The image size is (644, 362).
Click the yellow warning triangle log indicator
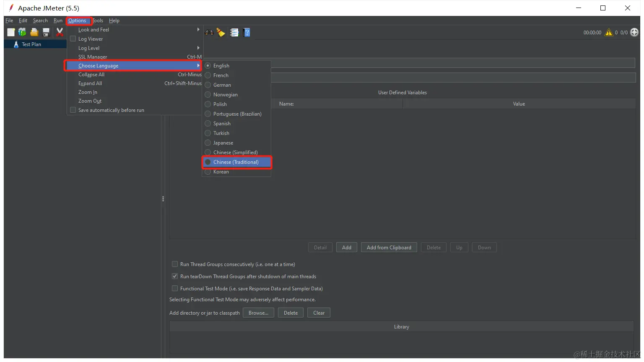[x=609, y=32]
